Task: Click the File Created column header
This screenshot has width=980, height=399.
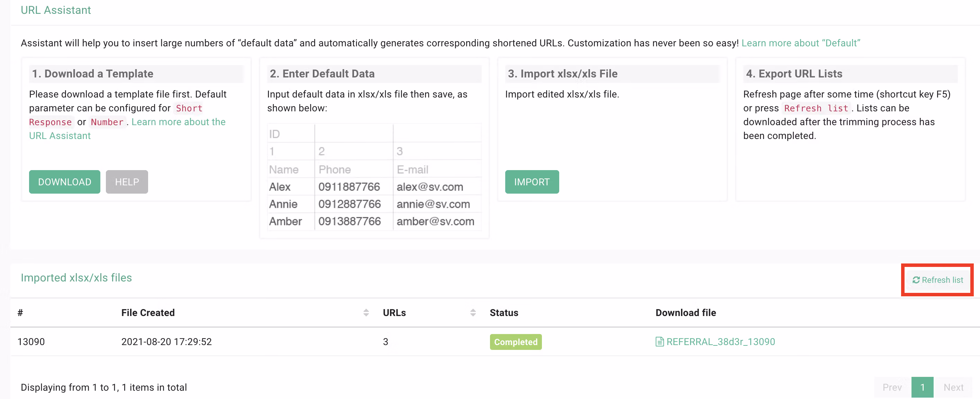Action: (148, 312)
